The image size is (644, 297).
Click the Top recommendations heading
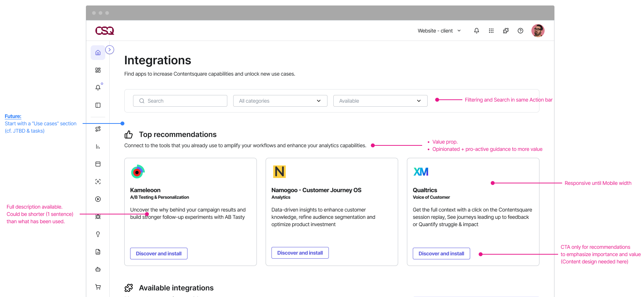[x=178, y=134]
